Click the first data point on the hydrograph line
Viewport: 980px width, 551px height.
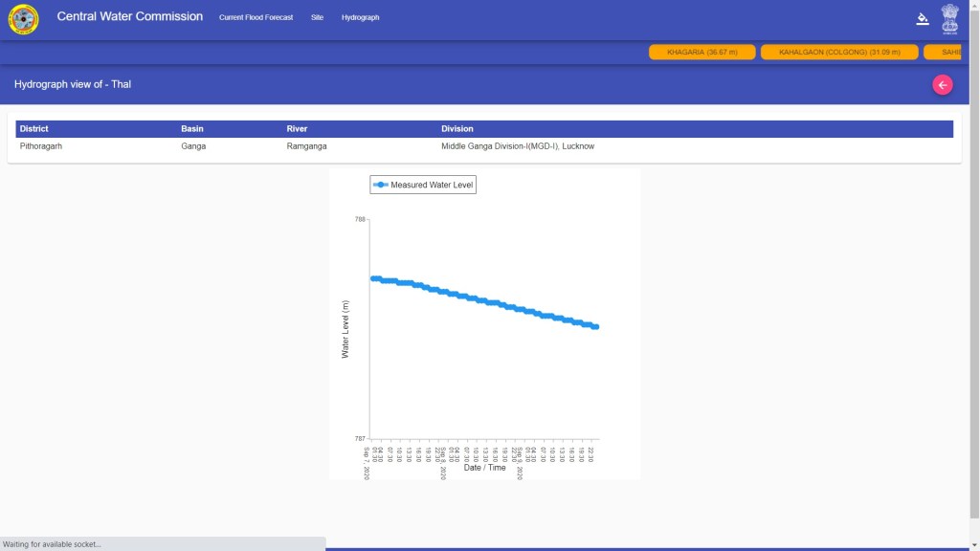[374, 278]
